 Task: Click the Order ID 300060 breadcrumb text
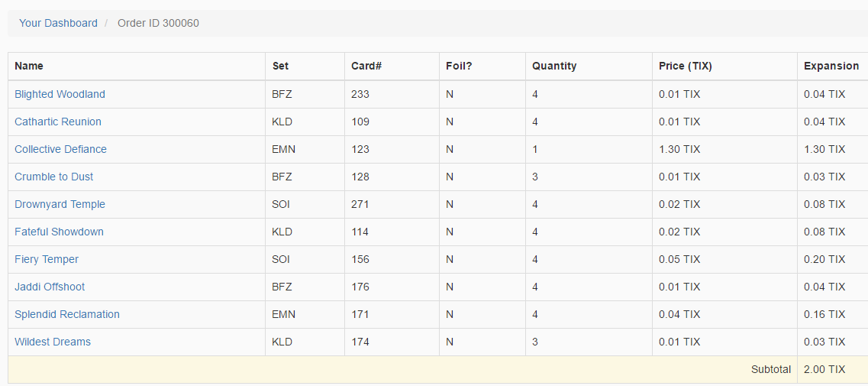coord(158,23)
